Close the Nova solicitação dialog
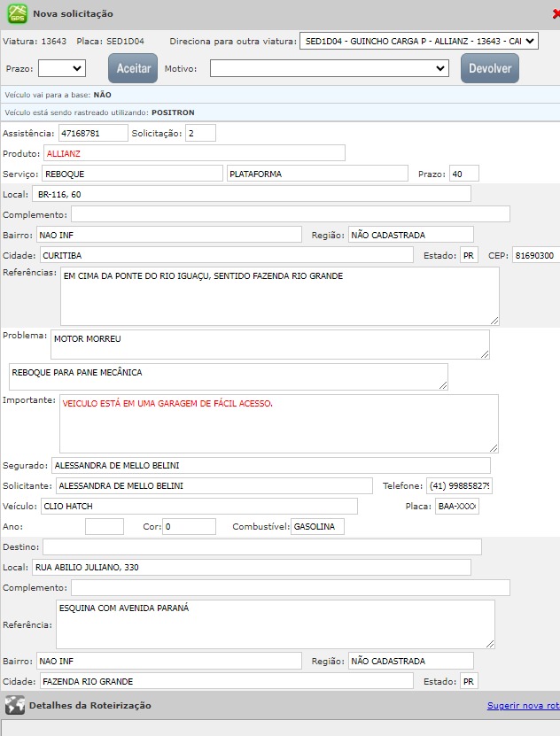The width and height of the screenshot is (560, 736). click(555, 14)
